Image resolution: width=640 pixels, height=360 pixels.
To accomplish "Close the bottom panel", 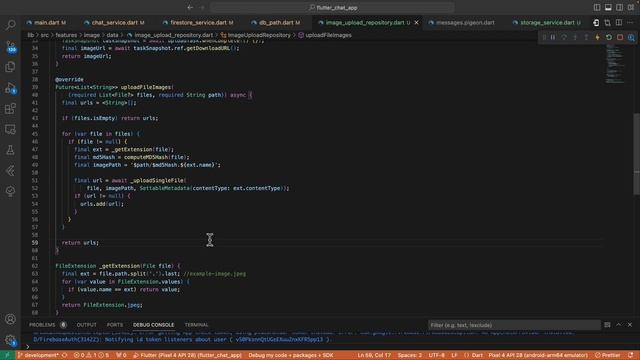I will [x=630, y=324].
